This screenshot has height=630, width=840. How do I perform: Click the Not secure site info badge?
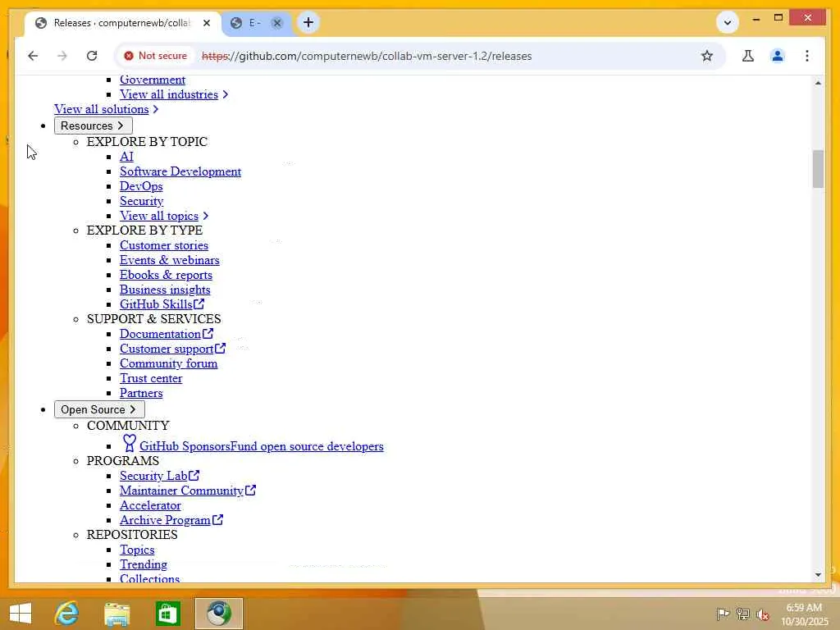point(155,56)
